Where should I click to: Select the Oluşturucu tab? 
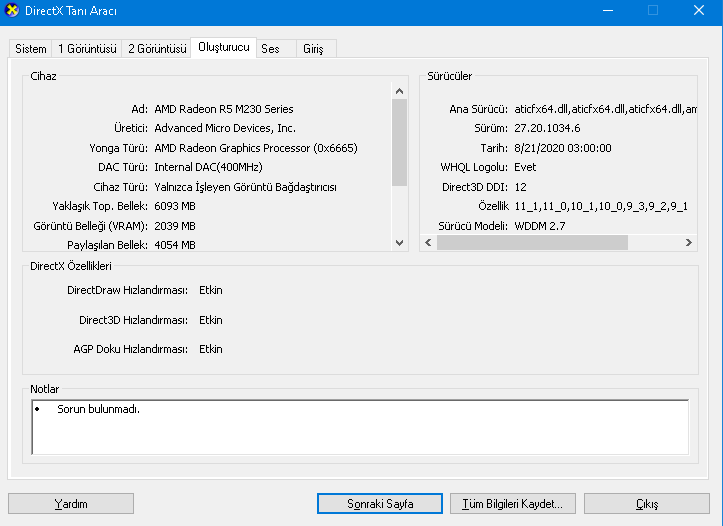tap(224, 47)
